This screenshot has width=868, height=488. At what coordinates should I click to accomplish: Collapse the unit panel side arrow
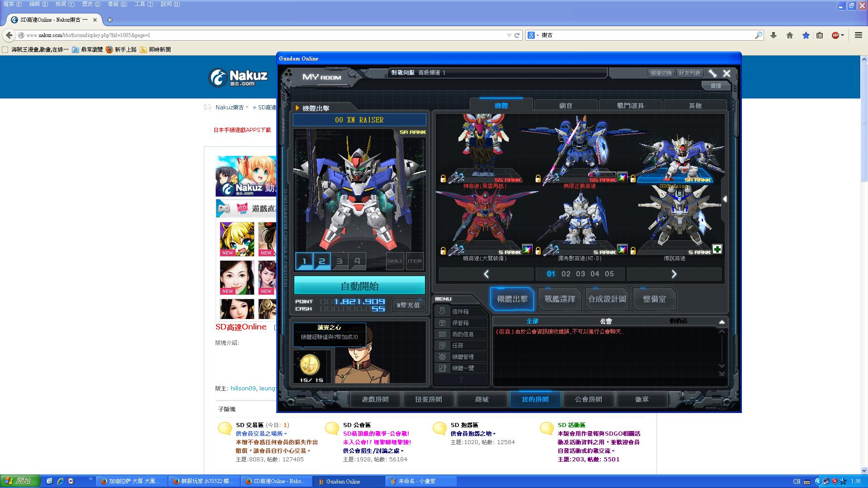click(x=725, y=199)
